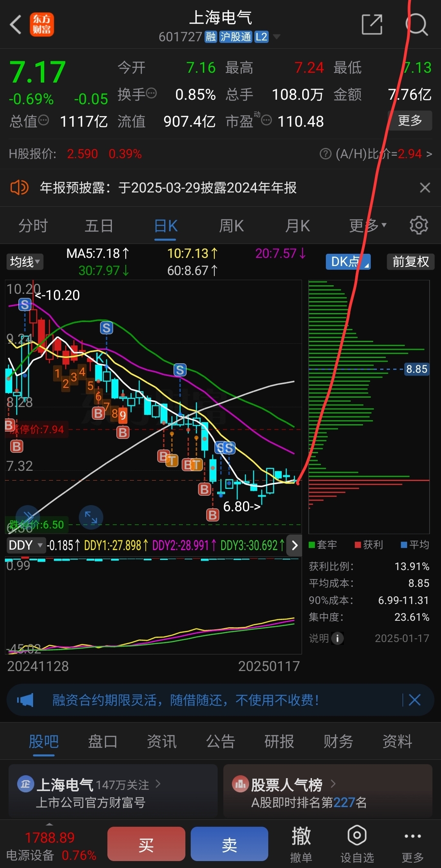Tap the 融 margin tag
The image size is (441, 868).
[211, 37]
